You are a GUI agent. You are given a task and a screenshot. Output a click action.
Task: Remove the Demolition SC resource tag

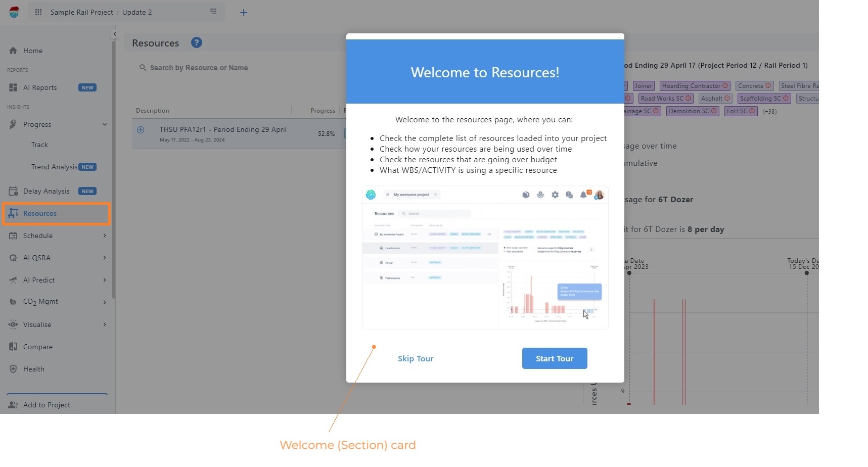[715, 111]
